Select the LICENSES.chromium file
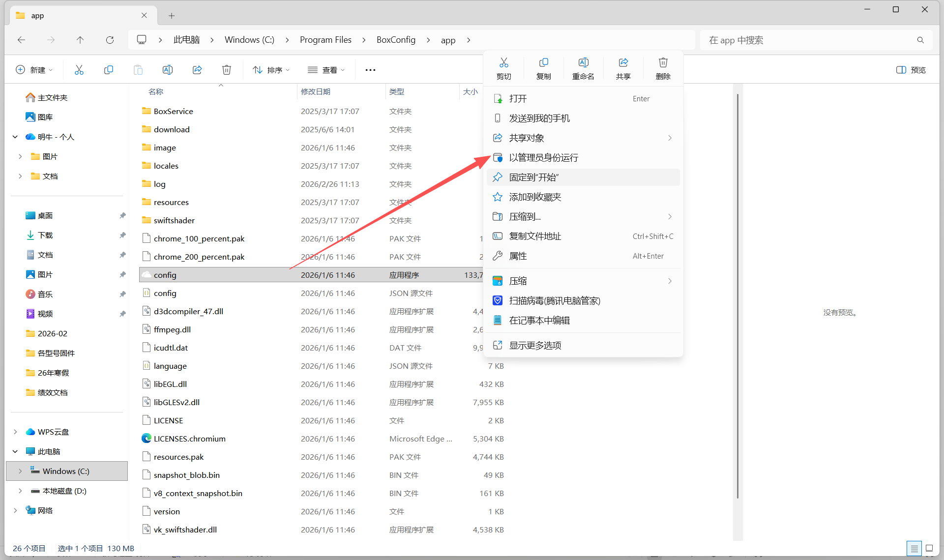944x560 pixels. click(x=190, y=439)
